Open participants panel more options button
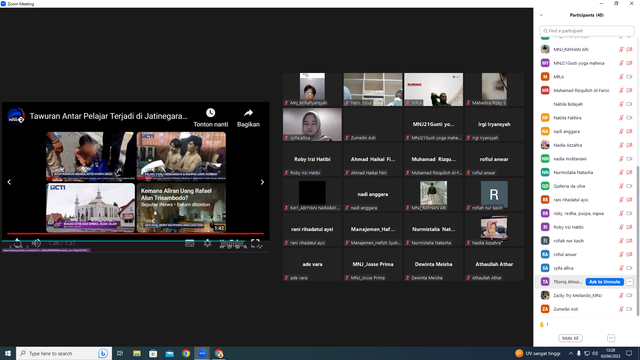Viewport: 640px width, 360px height. (611, 338)
